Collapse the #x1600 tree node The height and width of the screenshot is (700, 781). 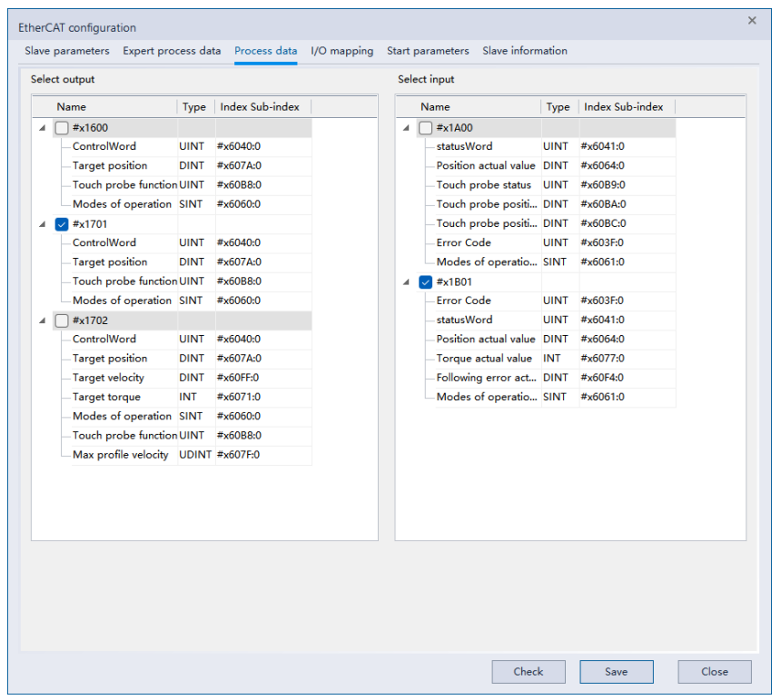click(43, 128)
